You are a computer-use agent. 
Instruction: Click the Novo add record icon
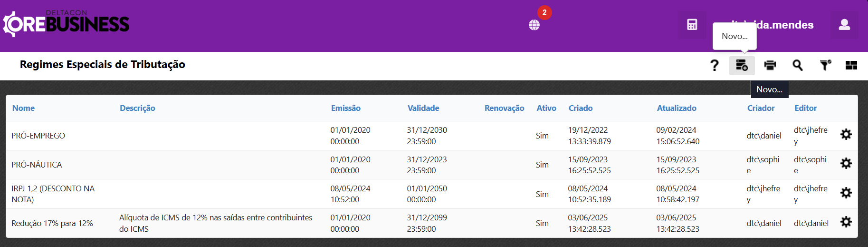[742, 65]
